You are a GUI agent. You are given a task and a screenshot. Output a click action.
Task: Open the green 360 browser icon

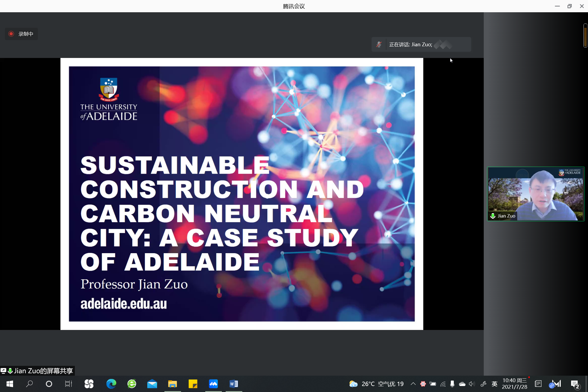point(132,384)
